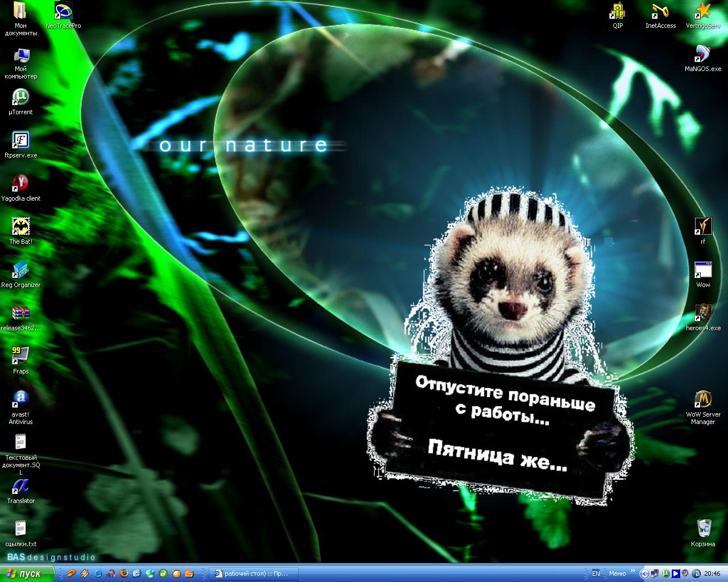Screen dimensions: 728x582
Task: Click the пуск Start button
Action: pos(27,573)
